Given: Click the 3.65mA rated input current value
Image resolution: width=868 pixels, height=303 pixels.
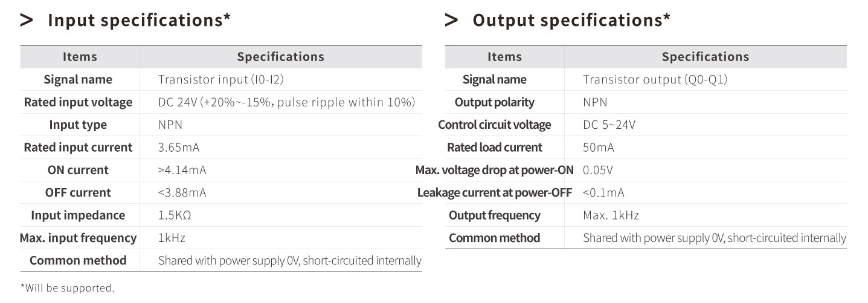Looking at the screenshot, I should [x=178, y=148].
